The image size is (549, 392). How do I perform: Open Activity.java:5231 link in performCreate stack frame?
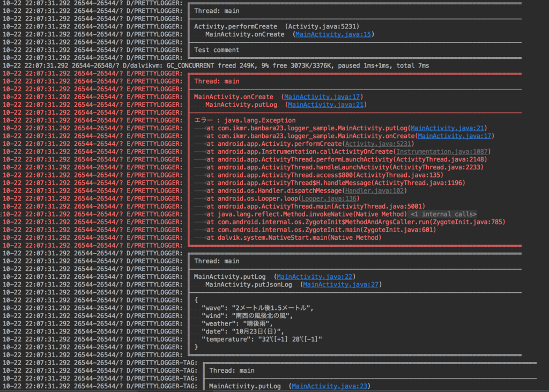coord(378,144)
